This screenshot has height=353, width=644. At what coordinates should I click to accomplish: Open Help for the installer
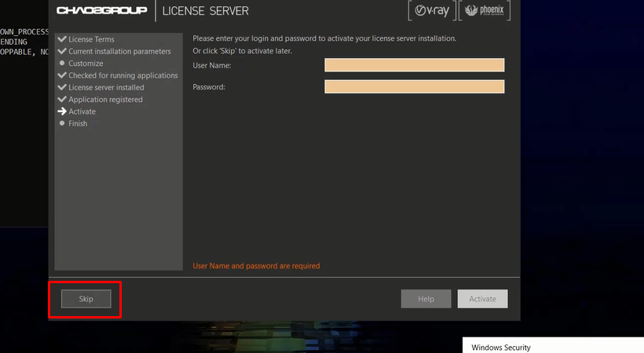click(x=426, y=299)
